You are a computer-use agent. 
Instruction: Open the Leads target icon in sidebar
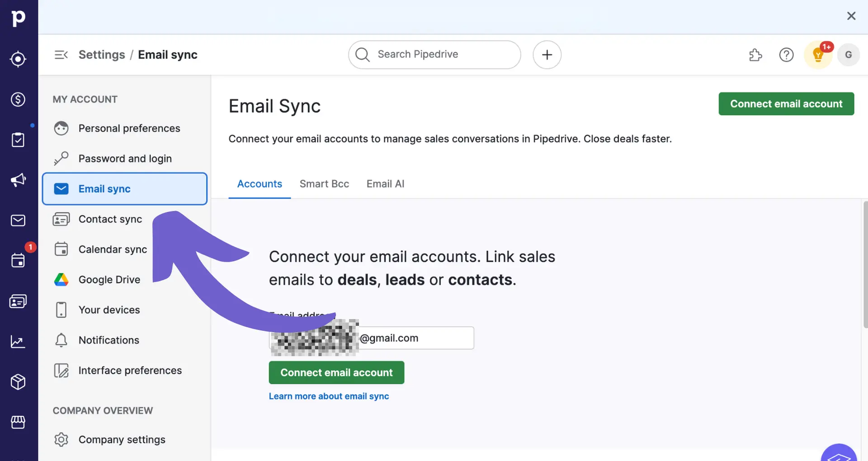18,59
